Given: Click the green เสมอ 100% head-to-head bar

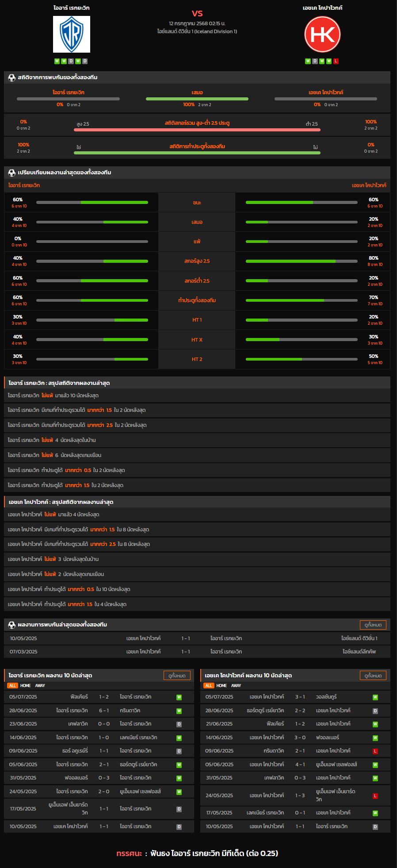Looking at the screenshot, I should 197,99.
